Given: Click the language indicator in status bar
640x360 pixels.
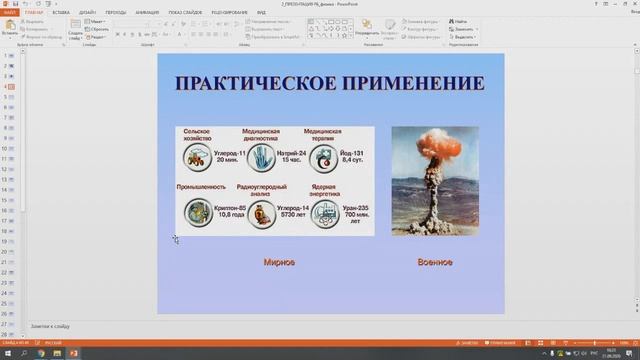Looking at the screenshot, I should [x=53, y=343].
